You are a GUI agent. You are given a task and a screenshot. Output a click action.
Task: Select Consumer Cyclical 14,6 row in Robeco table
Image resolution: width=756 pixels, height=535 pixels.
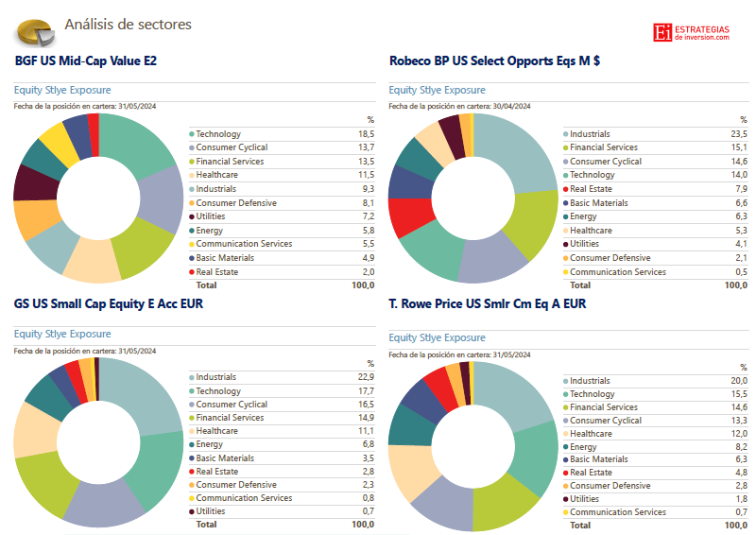pyautogui.click(x=656, y=162)
